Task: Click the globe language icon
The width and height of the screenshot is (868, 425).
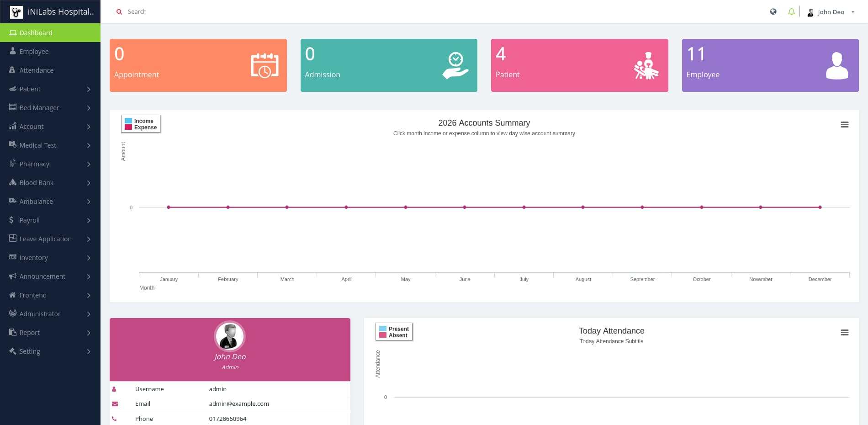Action: (773, 12)
